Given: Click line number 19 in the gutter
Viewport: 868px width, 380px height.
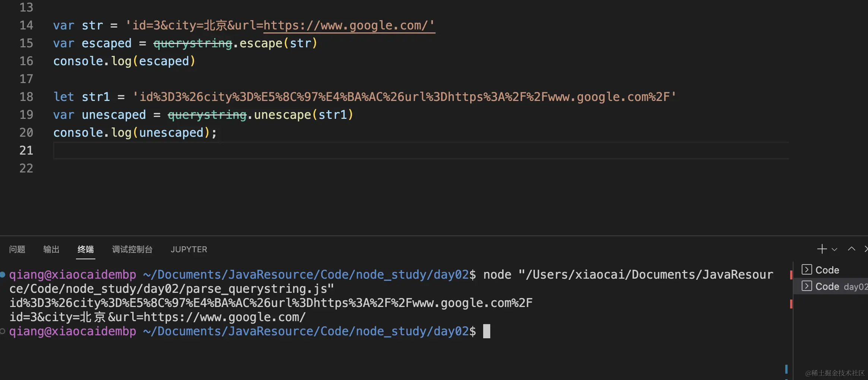Looking at the screenshot, I should (x=26, y=115).
